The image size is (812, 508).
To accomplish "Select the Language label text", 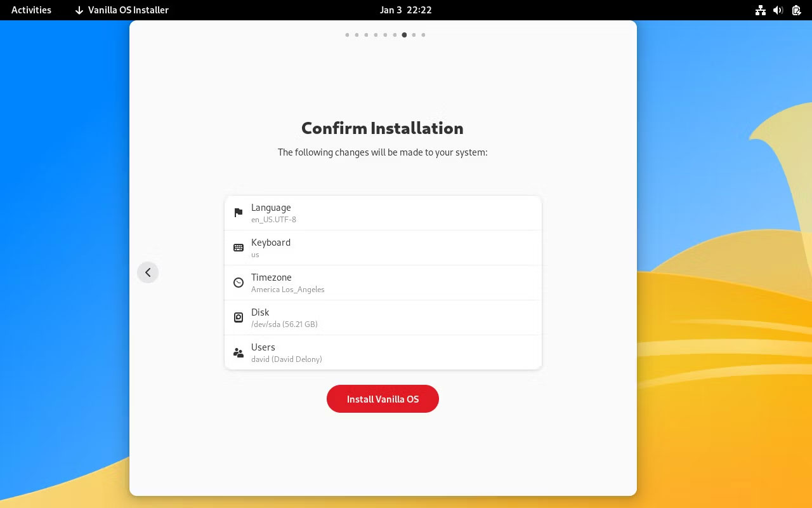I will 271,208.
